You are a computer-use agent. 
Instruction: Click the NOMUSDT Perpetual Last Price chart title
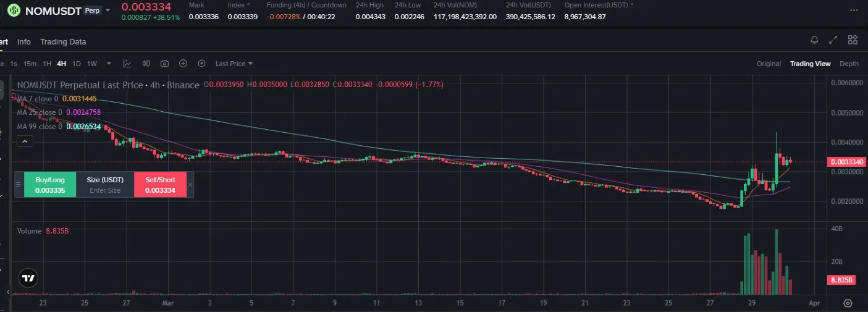[108, 85]
